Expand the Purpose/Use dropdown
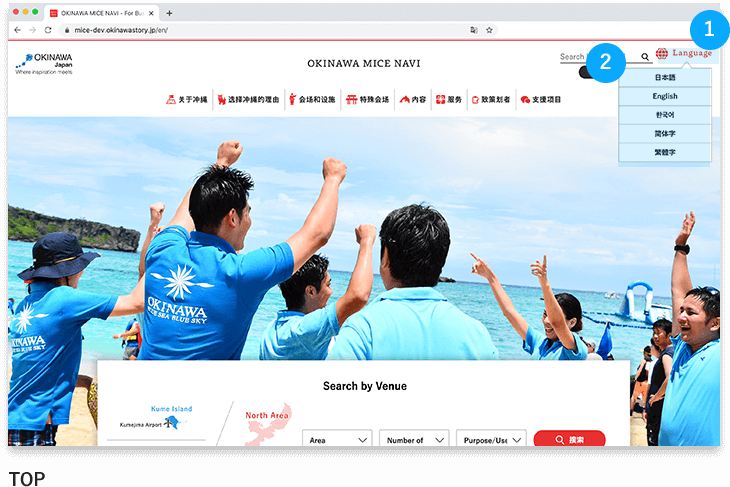The height and width of the screenshot is (487, 730). coord(490,440)
